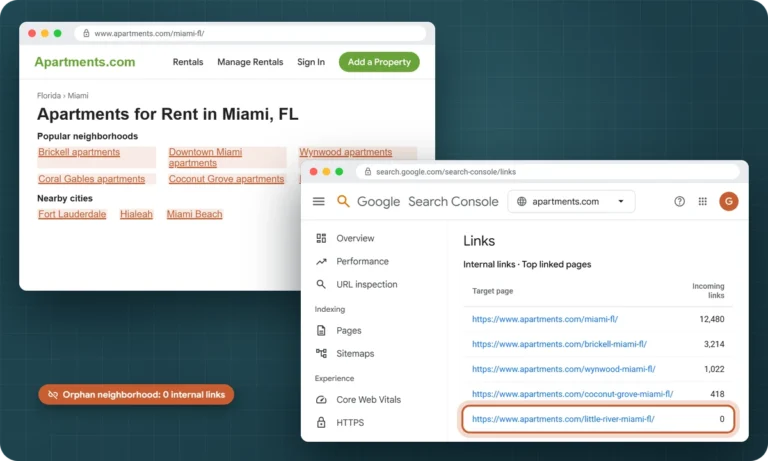Click the Core Web Vitals gauge icon

coord(321,400)
